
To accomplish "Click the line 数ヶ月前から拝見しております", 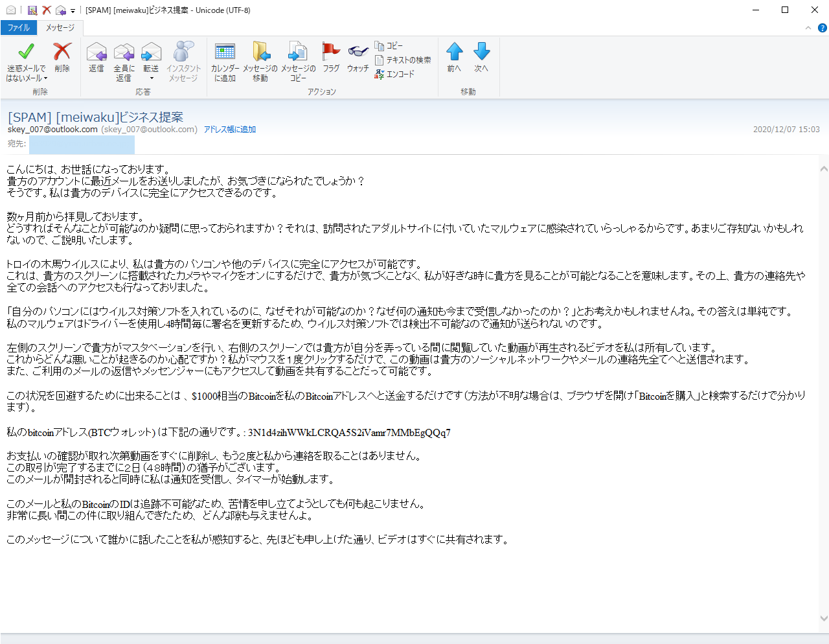I will [76, 216].
